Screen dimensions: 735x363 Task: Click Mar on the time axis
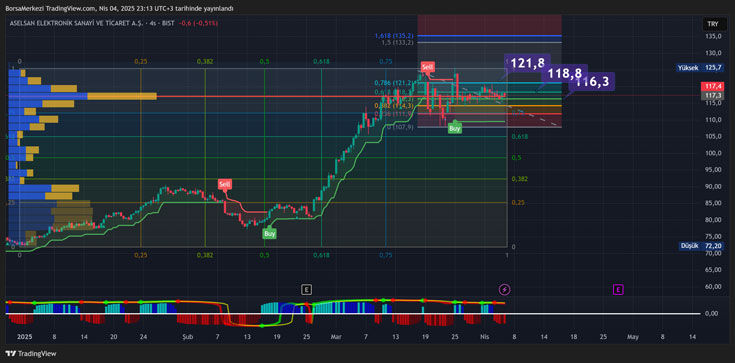[x=336, y=337]
